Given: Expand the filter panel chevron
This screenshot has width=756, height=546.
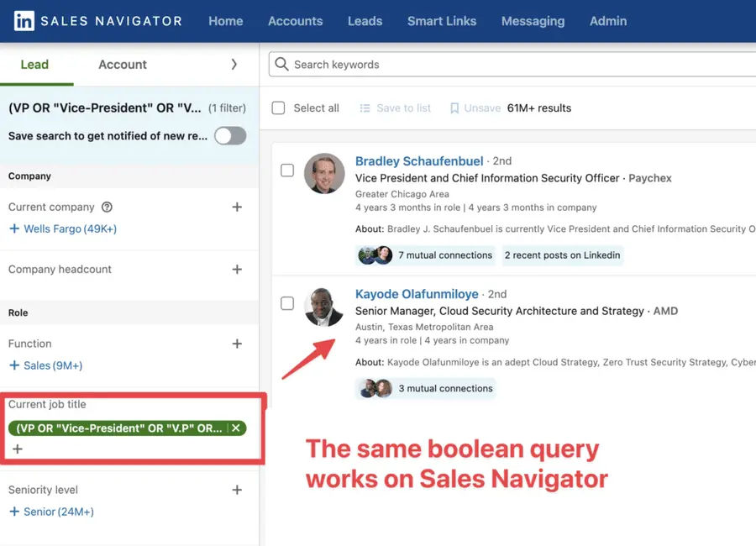Looking at the screenshot, I should tap(234, 63).
